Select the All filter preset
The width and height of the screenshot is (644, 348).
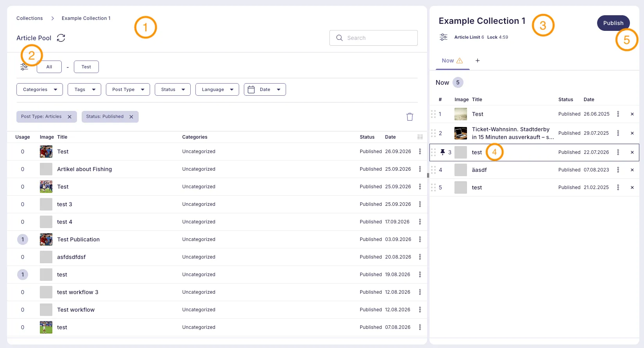point(49,67)
